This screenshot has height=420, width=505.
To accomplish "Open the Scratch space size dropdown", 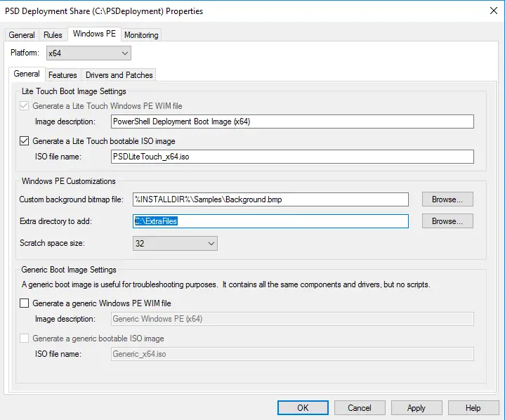I will pos(175,244).
